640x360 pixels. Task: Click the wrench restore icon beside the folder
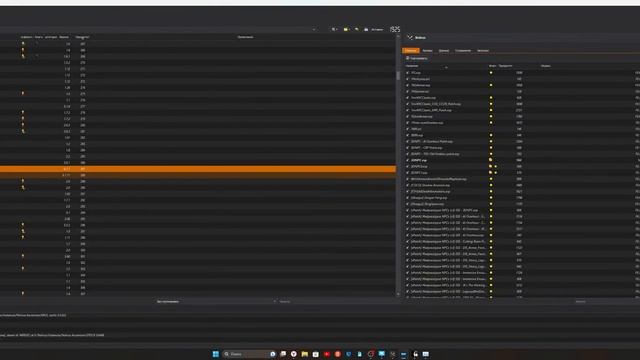[357, 29]
